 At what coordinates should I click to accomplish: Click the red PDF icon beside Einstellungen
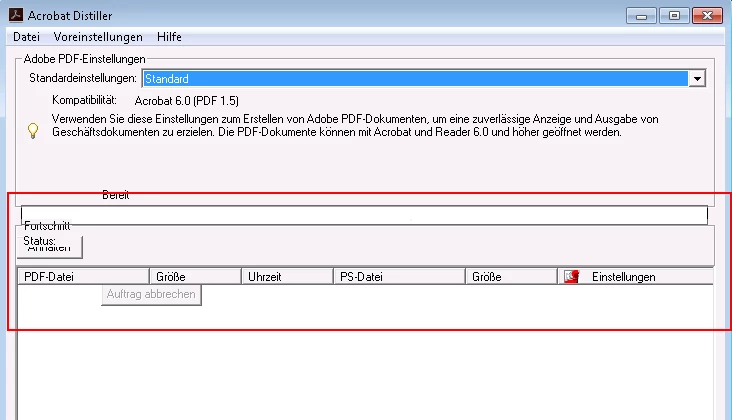pos(571,276)
